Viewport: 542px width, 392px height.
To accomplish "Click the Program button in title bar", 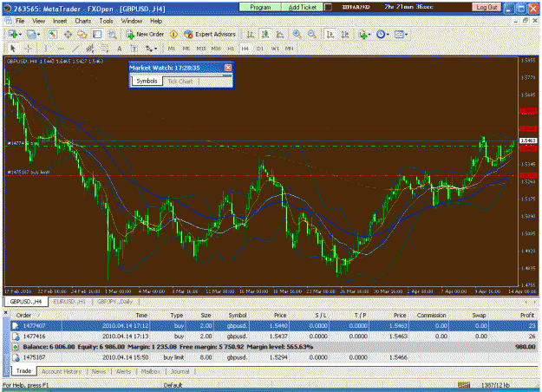I will [260, 7].
